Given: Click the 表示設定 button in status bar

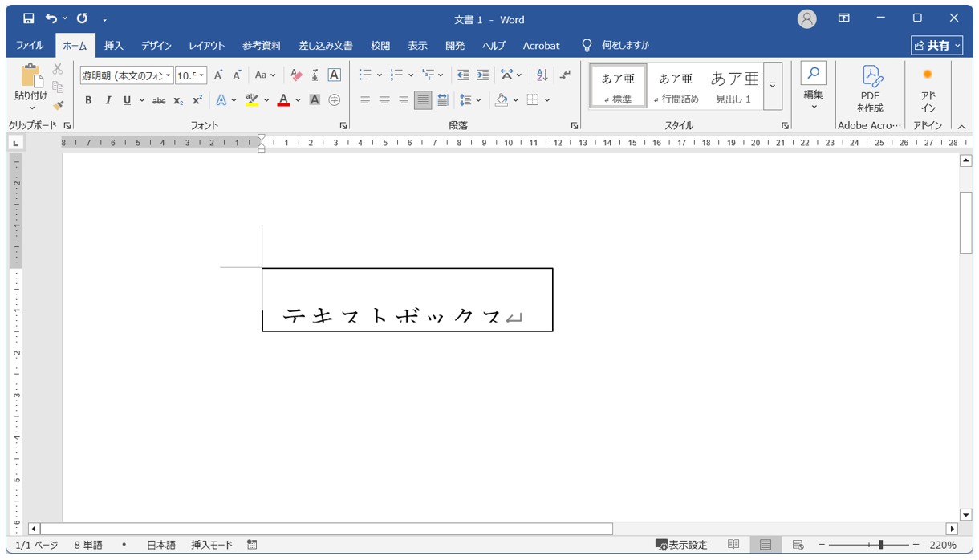Looking at the screenshot, I should tap(681, 545).
